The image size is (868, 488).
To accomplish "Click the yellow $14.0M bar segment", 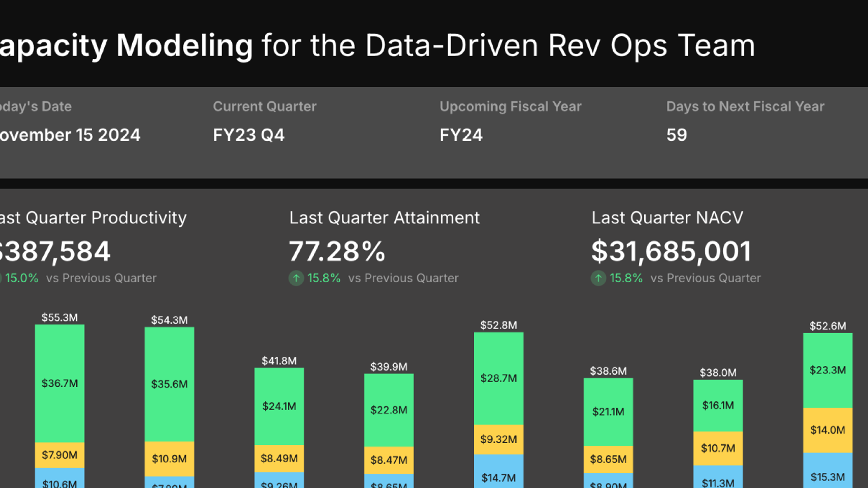I will coord(828,430).
